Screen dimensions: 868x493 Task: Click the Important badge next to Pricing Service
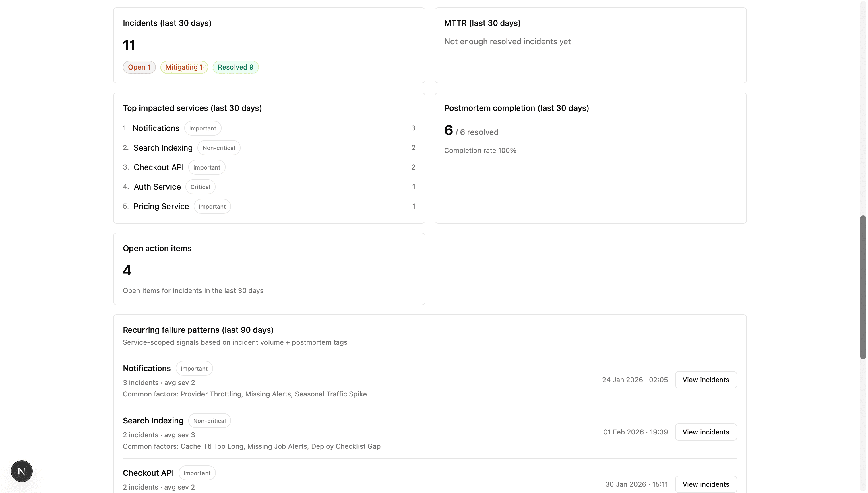pyautogui.click(x=212, y=206)
